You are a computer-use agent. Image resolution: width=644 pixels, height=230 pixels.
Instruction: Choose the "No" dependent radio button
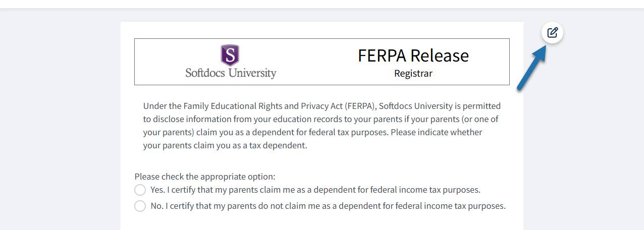tap(140, 206)
